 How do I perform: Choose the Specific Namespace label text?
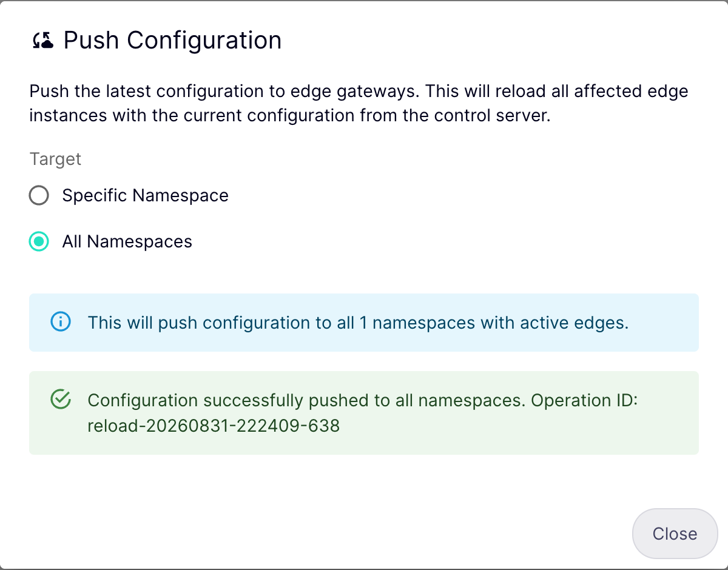click(x=146, y=195)
